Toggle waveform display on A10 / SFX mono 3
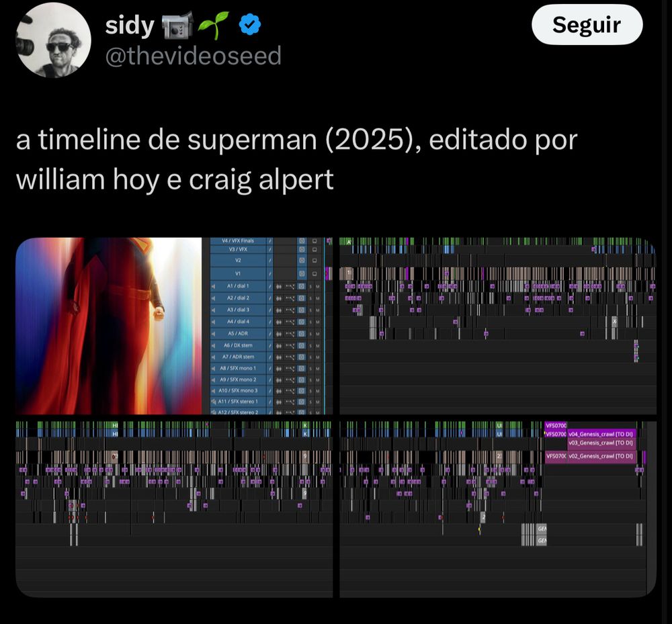This screenshot has height=624, width=672. tap(279, 391)
